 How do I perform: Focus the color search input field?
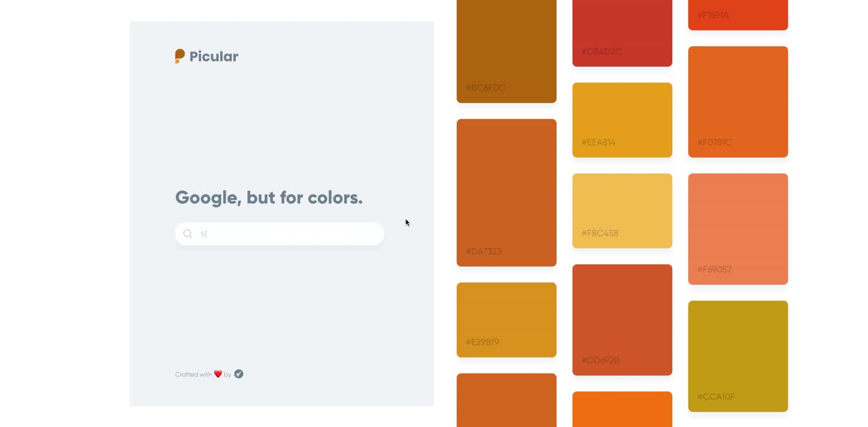(280, 234)
